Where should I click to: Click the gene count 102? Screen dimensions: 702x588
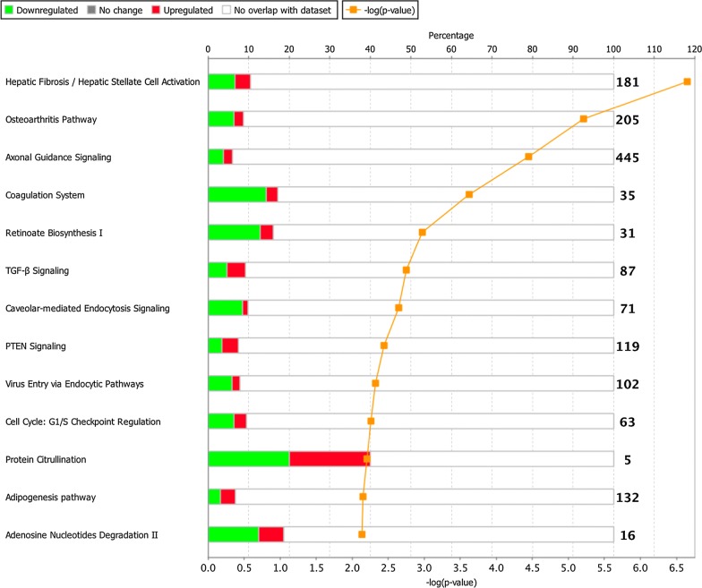(627, 385)
